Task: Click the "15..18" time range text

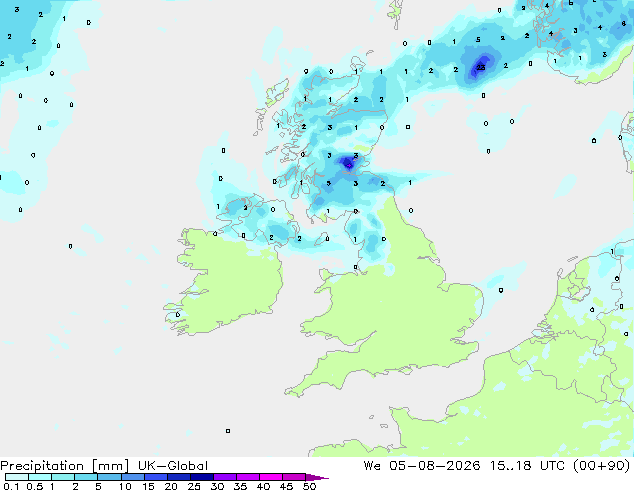Action: (510, 466)
